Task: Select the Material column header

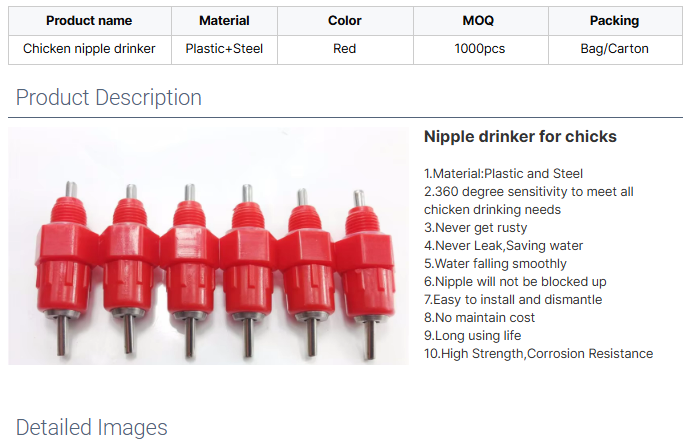Action: [x=224, y=21]
